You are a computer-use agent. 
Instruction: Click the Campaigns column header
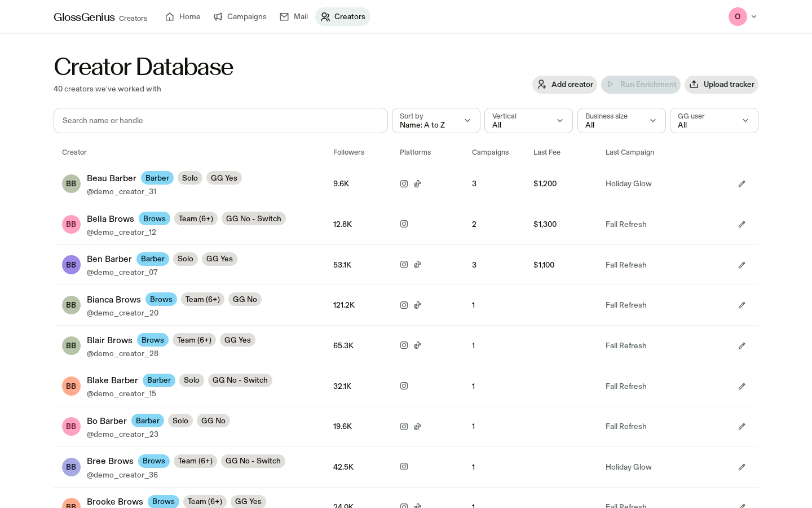coord(490,152)
